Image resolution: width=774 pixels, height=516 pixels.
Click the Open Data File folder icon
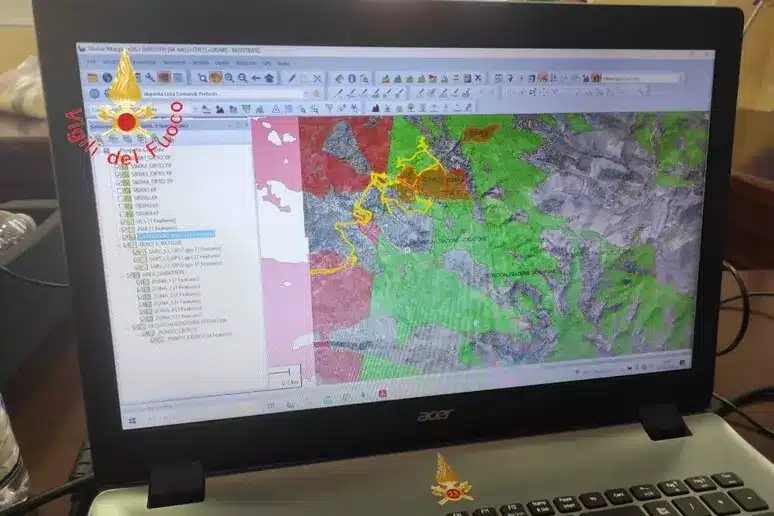93,77
